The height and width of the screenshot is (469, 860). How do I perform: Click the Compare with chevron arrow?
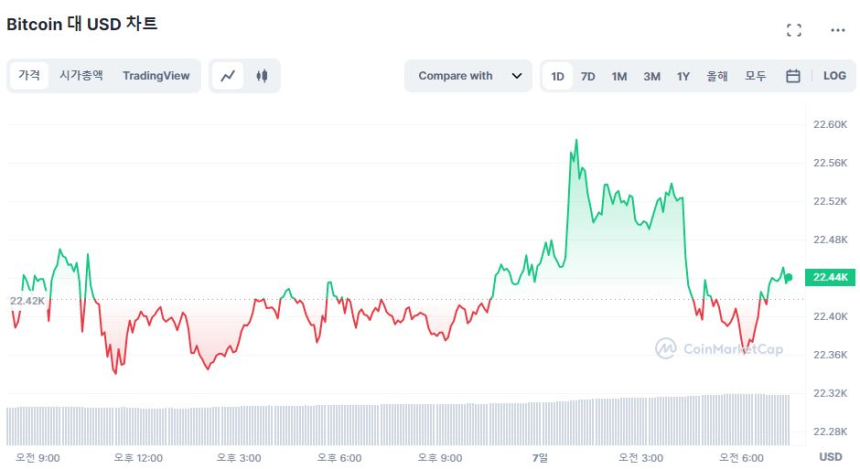(516, 76)
